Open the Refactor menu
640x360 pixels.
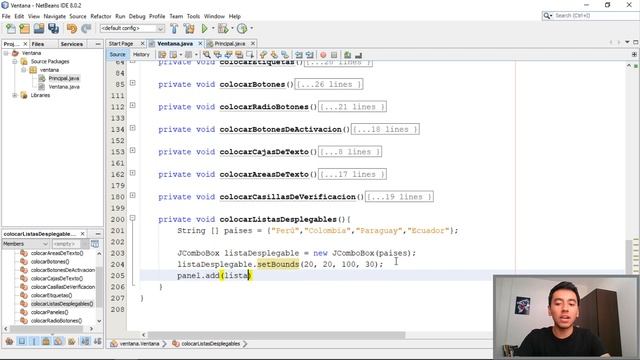(101, 16)
